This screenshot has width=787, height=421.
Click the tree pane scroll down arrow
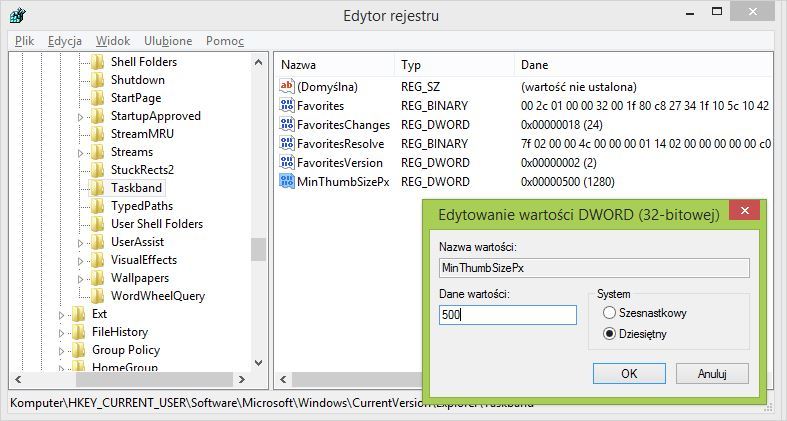point(258,363)
